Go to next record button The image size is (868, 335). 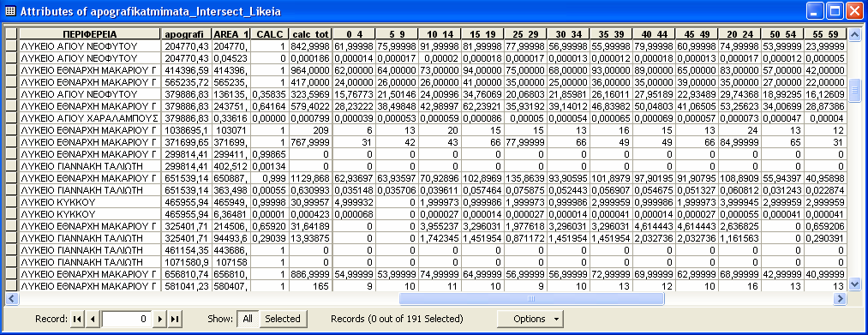pos(160,319)
